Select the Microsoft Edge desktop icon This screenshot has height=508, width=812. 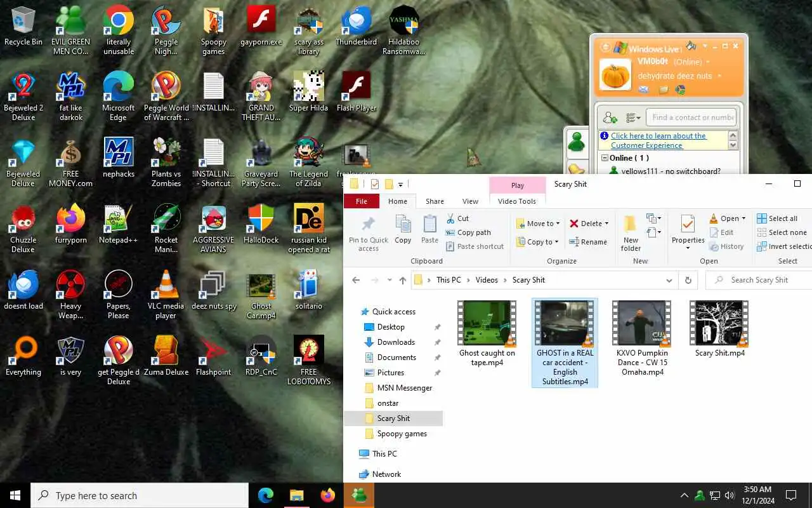(119, 97)
